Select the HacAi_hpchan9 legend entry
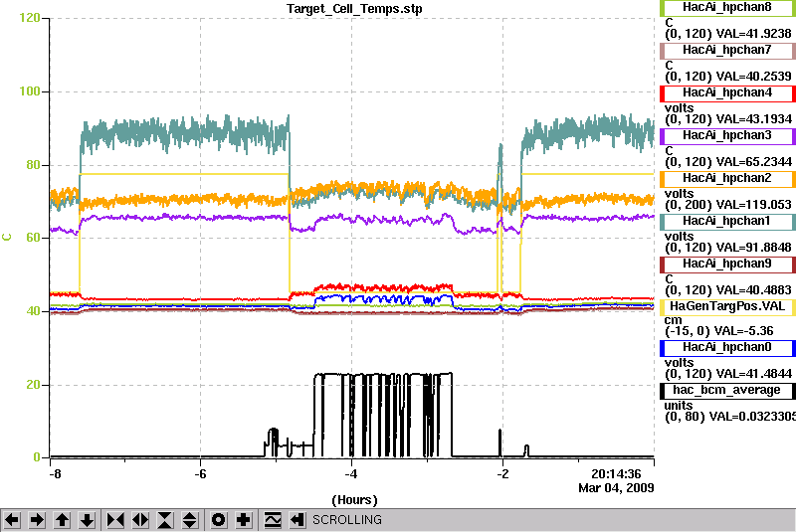796x532 pixels. tap(727, 265)
